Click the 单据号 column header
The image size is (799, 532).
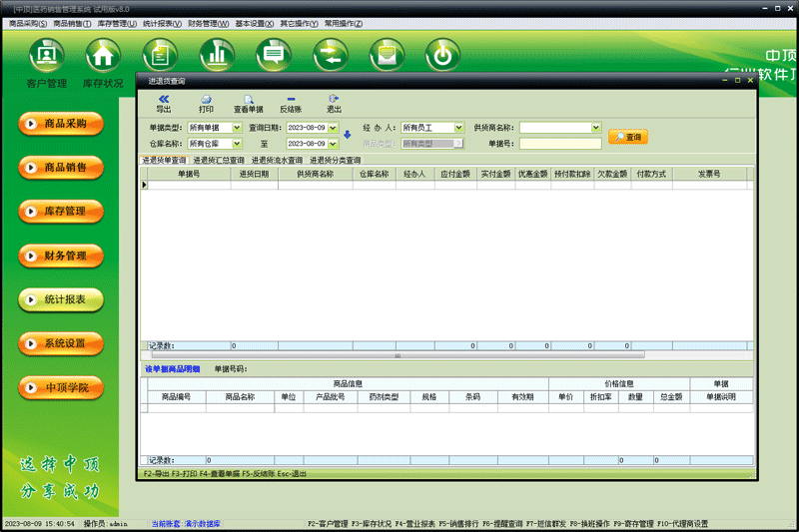pos(189,174)
